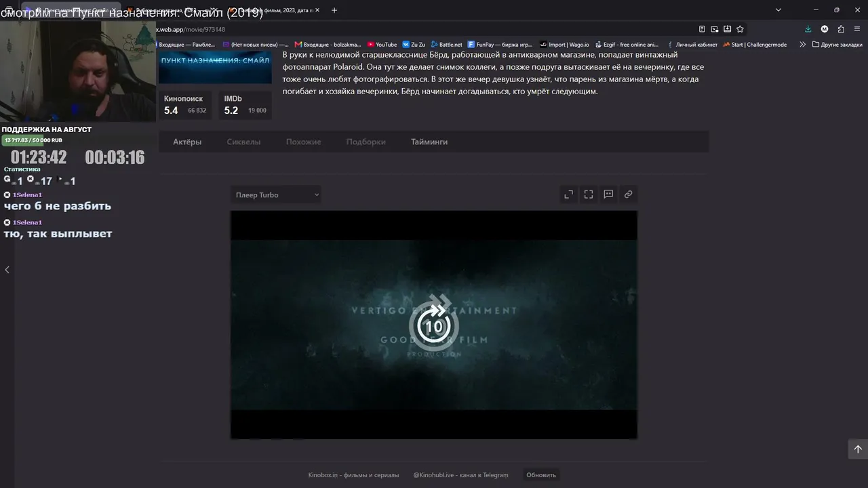Viewport: 868px width, 488px height.
Task: Click the Пункт назначения: Смайл poster
Action: (x=215, y=67)
